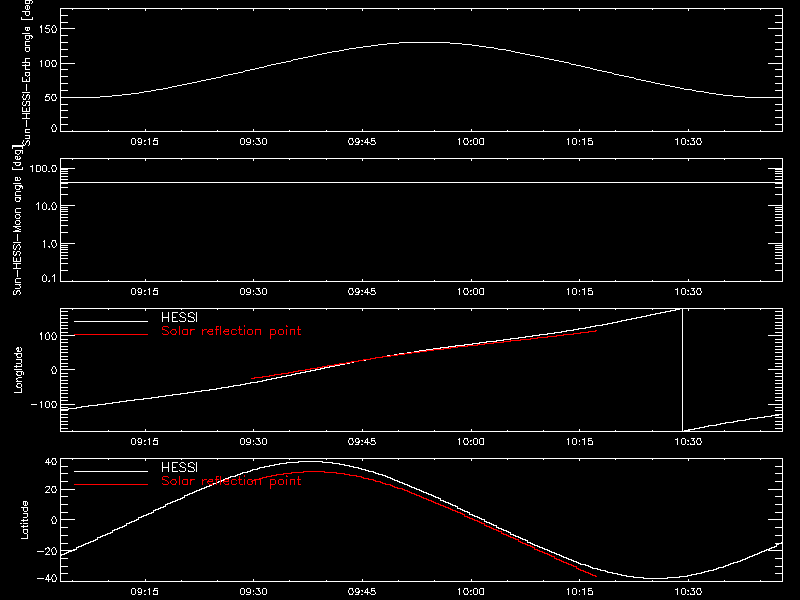Screen dimensions: 800x600
Task: Click 10:15 time label below Latitude plot
Action: [580, 592]
